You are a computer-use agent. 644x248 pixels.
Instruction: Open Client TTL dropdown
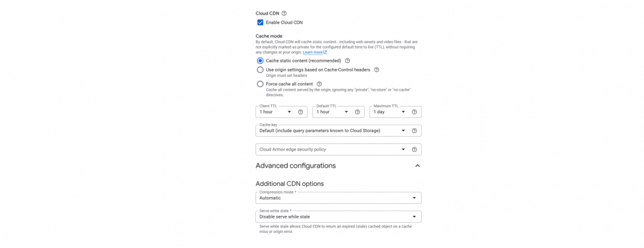click(275, 112)
